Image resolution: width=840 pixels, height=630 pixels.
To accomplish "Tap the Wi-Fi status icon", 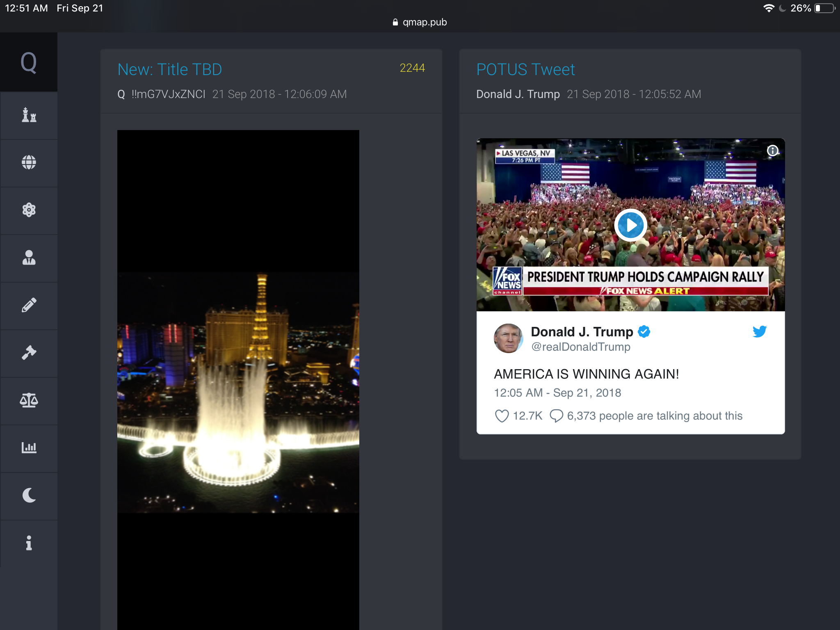I will pyautogui.click(x=769, y=8).
